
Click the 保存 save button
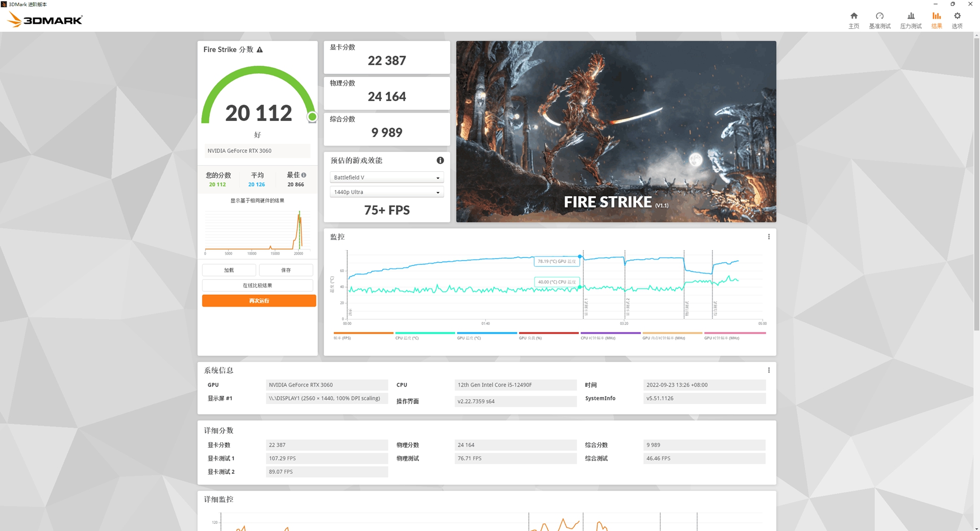click(286, 270)
